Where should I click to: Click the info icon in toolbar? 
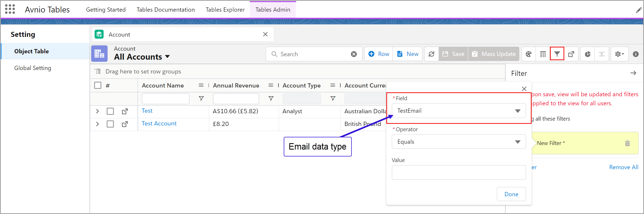635,54
